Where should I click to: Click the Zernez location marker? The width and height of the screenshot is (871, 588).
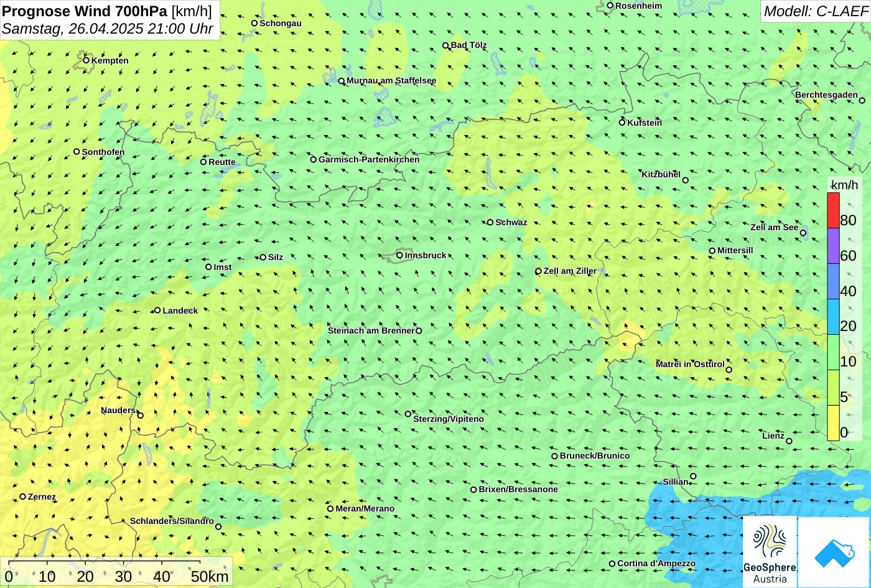(x=22, y=497)
